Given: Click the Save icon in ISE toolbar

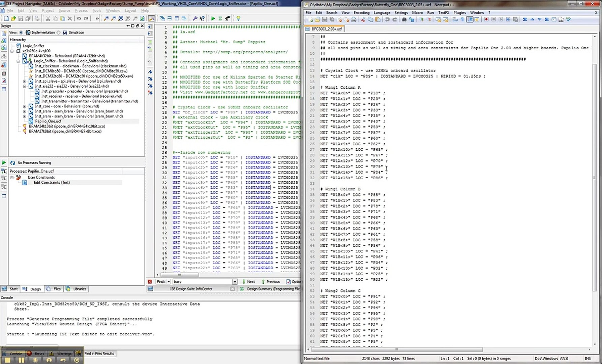Looking at the screenshot, I should pos(21,19).
